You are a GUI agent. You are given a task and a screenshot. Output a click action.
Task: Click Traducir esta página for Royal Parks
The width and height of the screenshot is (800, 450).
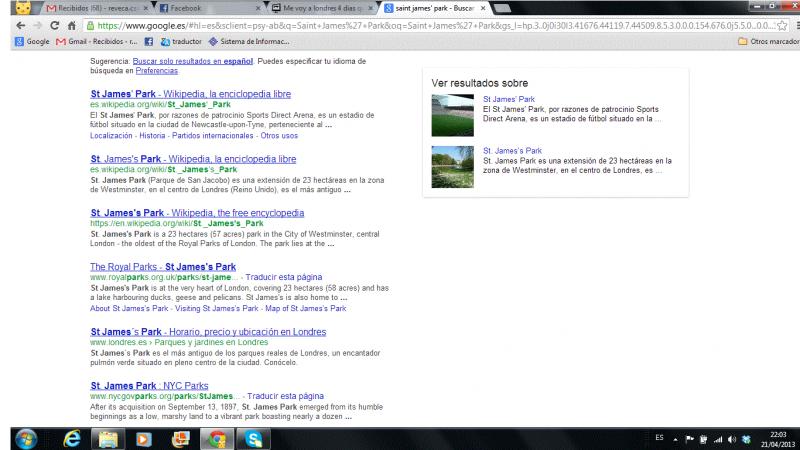click(284, 277)
